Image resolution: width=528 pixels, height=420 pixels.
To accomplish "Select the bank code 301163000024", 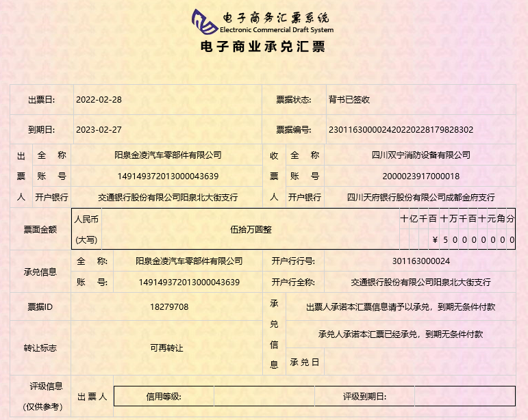I will [420, 261].
